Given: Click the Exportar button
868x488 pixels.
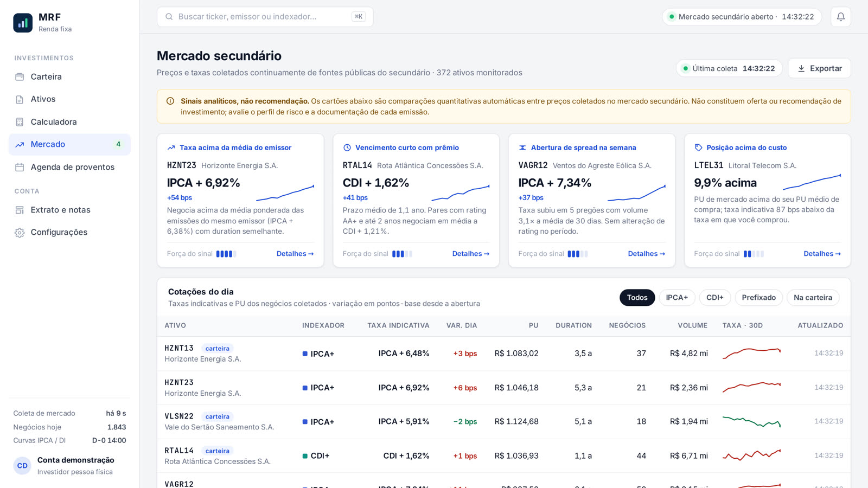Looking at the screenshot, I should 819,68.
